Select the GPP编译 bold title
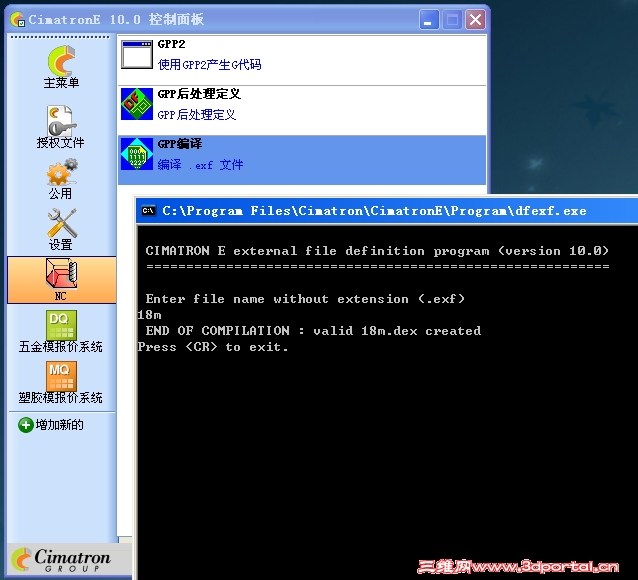 tap(179, 144)
